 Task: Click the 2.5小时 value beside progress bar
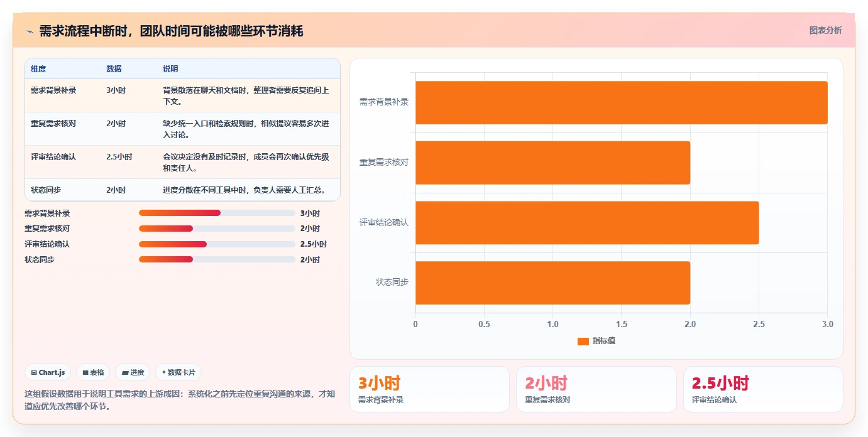(x=314, y=244)
